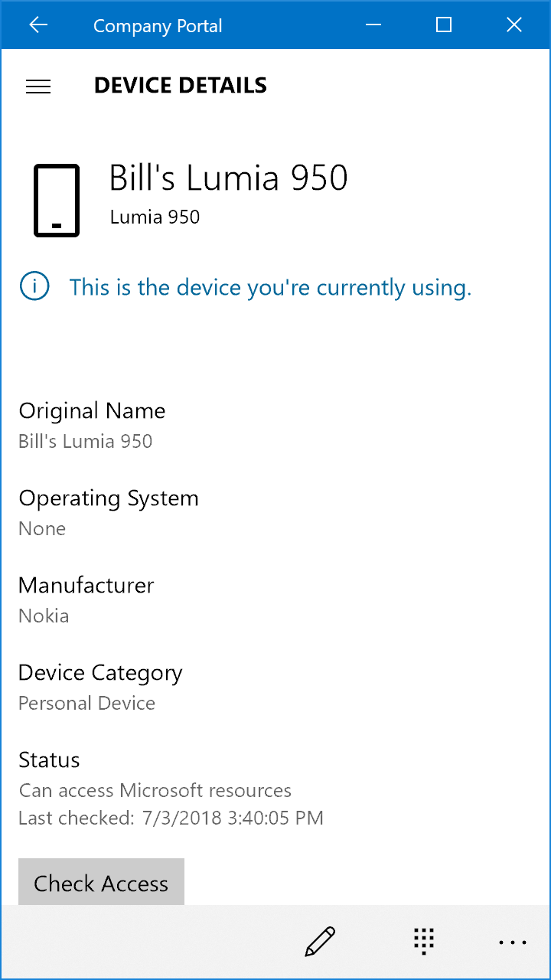Click the phone device icon

57,201
